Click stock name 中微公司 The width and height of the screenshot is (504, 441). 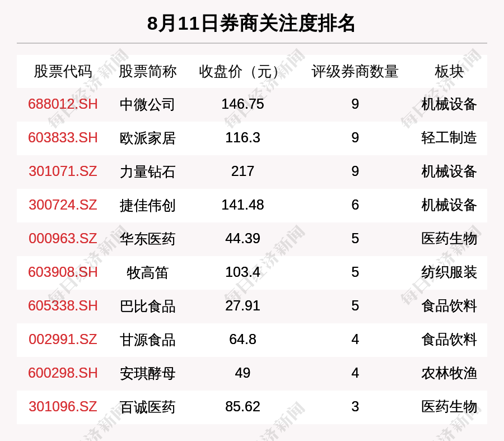[147, 105]
